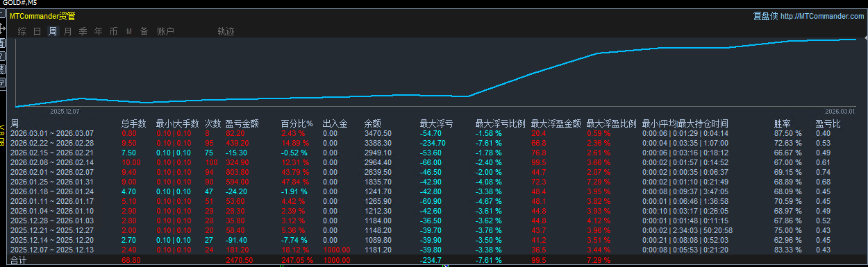868x267 pixels.
Task: Click holding time 0:00:02 | 2:34:03 | 50:20:58
Action: [687, 230]
